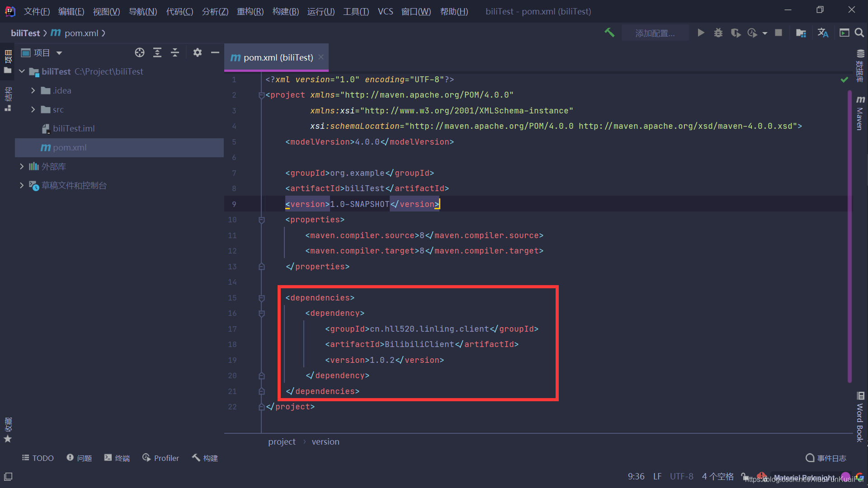Open the Navigate menu
Viewport: 868px width, 488px height.
[143, 11]
